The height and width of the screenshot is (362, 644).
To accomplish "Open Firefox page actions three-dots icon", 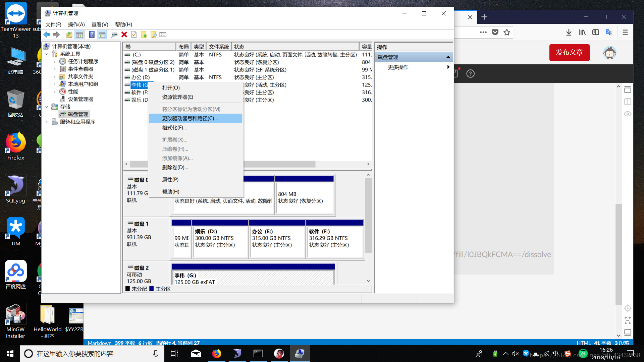I will pyautogui.click(x=483, y=32).
